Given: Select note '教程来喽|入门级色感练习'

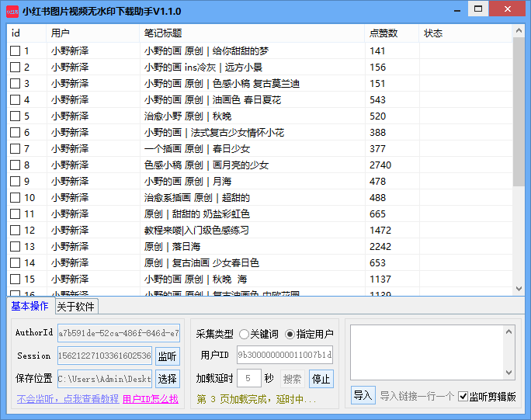Looking at the screenshot, I should coord(196,231).
